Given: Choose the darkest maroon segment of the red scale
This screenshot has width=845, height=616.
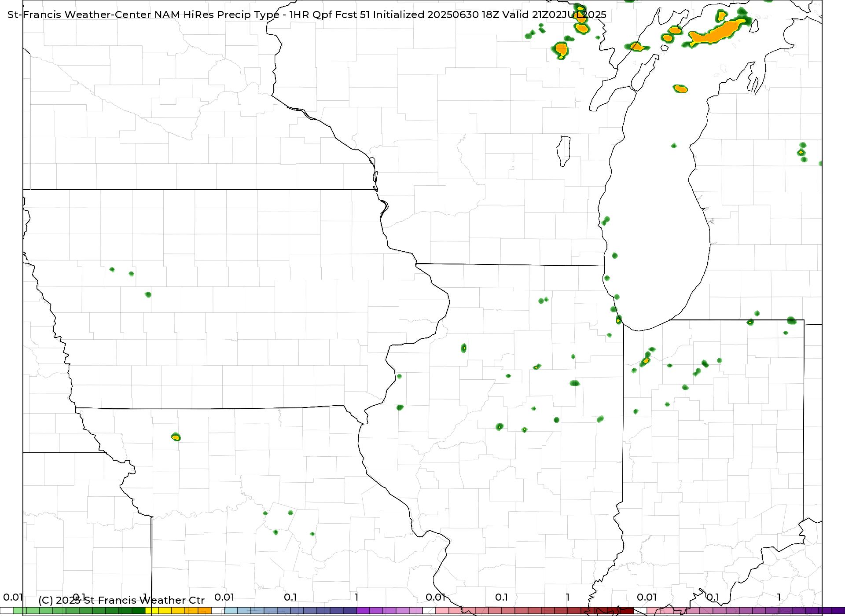Looking at the screenshot, I should [x=627, y=611].
